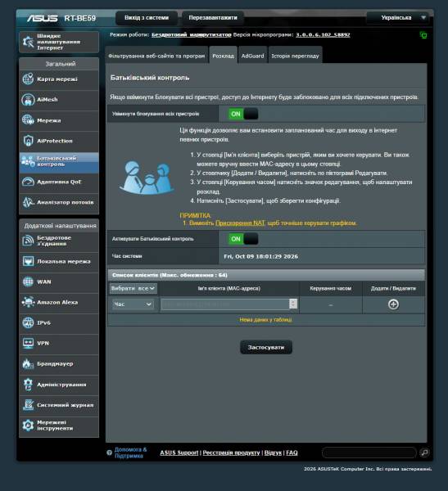Image resolution: width=448 pixels, height=491 pixels.
Task: Switch to the AdGuard tab
Action: click(252, 56)
